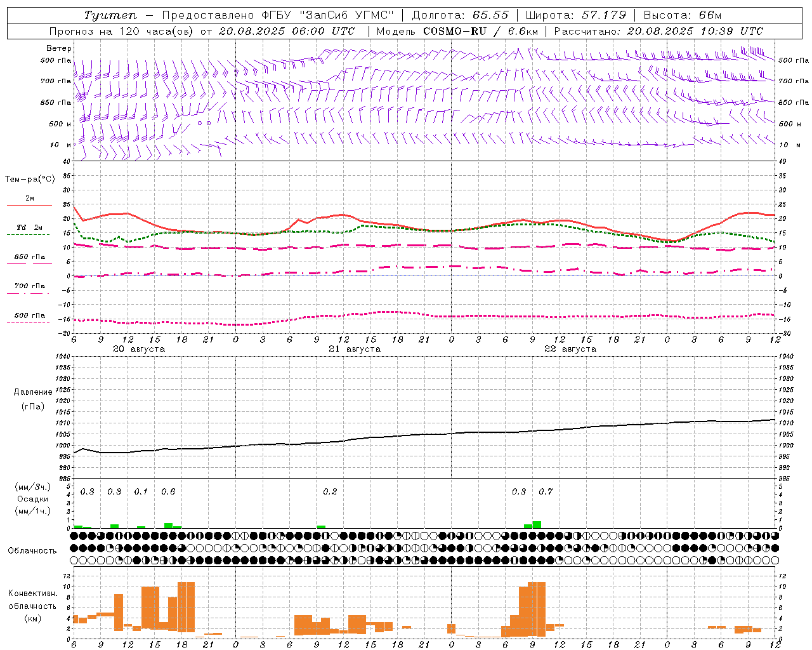Screen dimensions: 812x650
Task: Click the dashed line under "850 гПа" legend
Action: pyautogui.click(x=29, y=264)
